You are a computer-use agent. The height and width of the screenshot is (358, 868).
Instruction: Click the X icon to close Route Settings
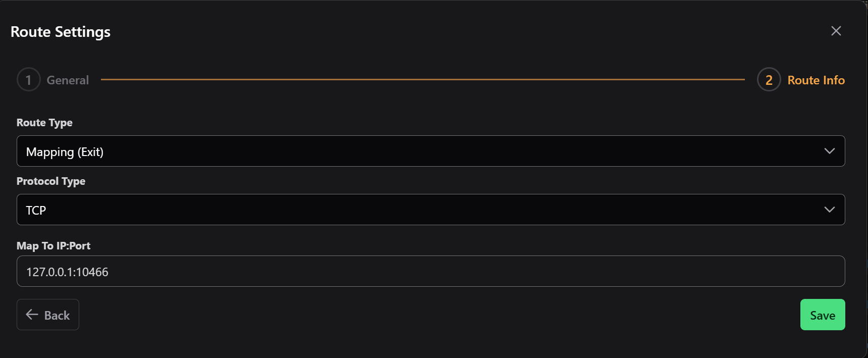click(x=836, y=31)
